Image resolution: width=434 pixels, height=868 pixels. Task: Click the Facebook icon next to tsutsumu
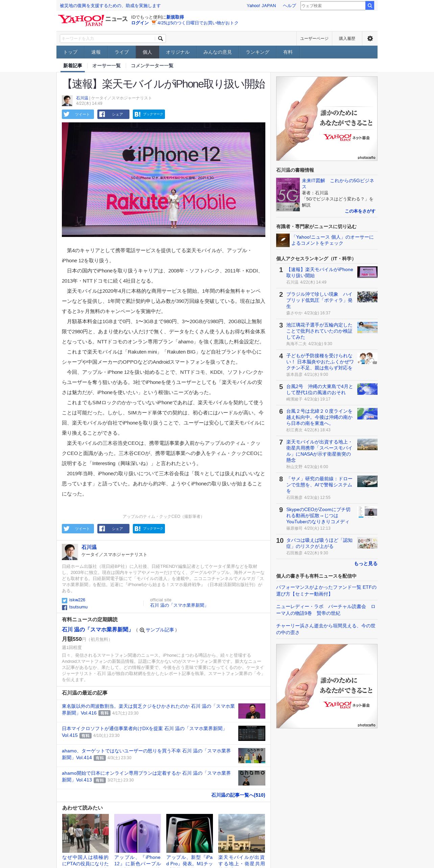pos(65,608)
